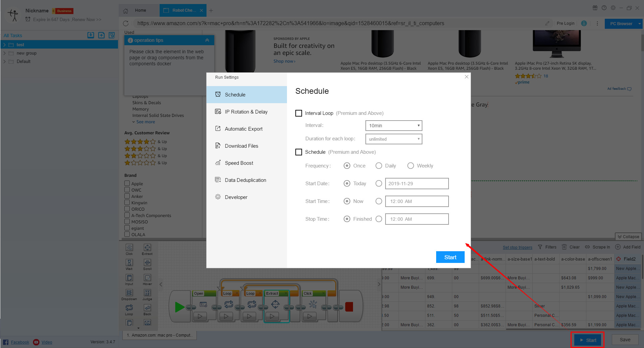Open the Download Files settings section
This screenshot has width=644, height=348.
pyautogui.click(x=241, y=146)
